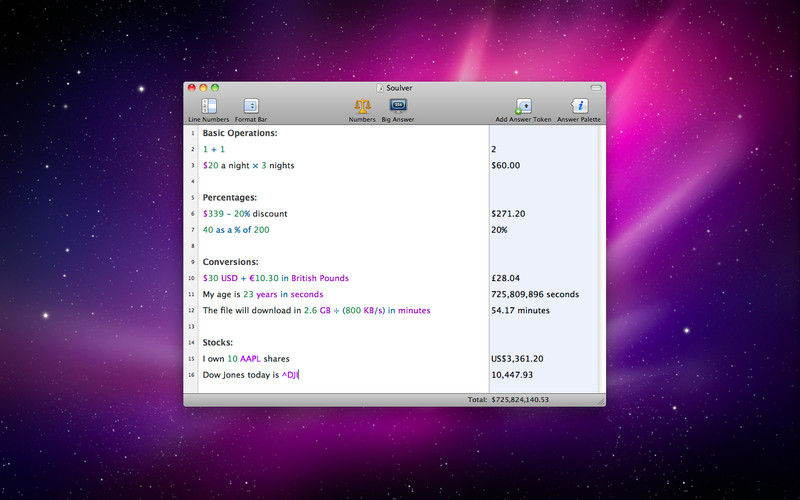Click the "I own 10 AAPL shares" line

pyautogui.click(x=246, y=359)
